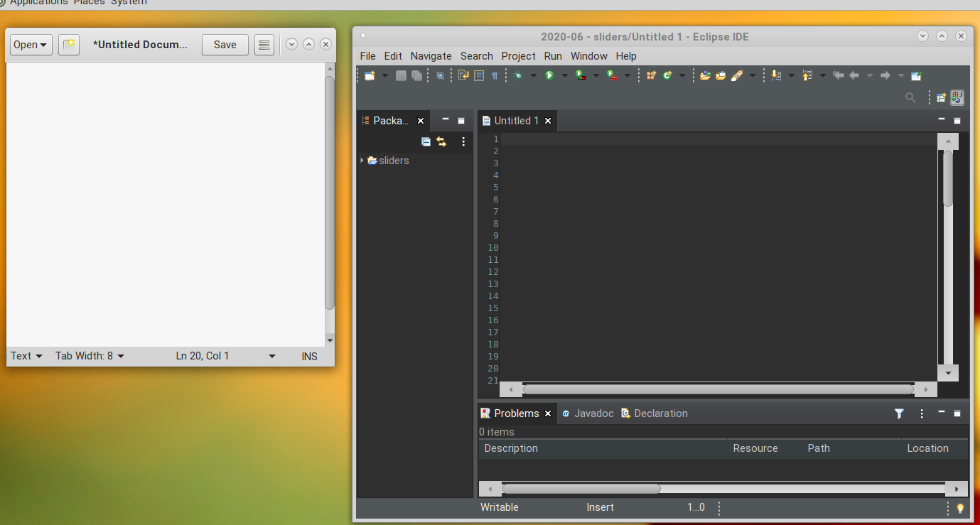The image size is (980, 525).
Task: Click the Problems horizontal scrollbar thumb
Action: 581,489
